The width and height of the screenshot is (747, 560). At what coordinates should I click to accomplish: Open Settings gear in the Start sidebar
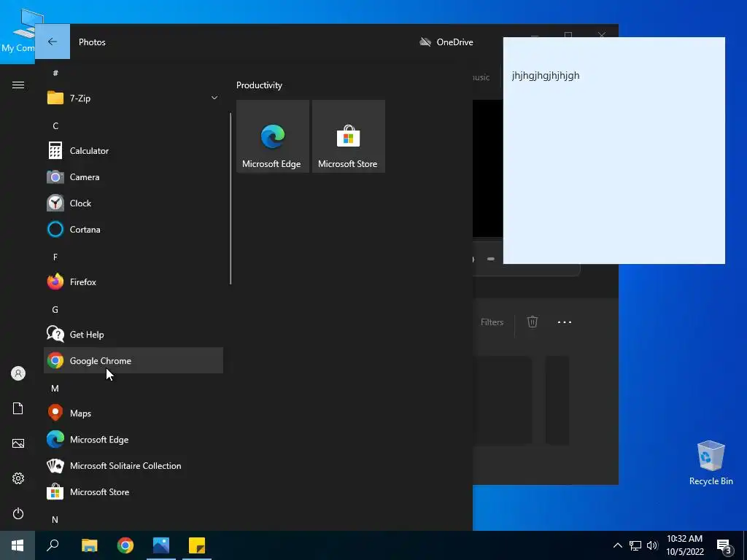pos(18,478)
